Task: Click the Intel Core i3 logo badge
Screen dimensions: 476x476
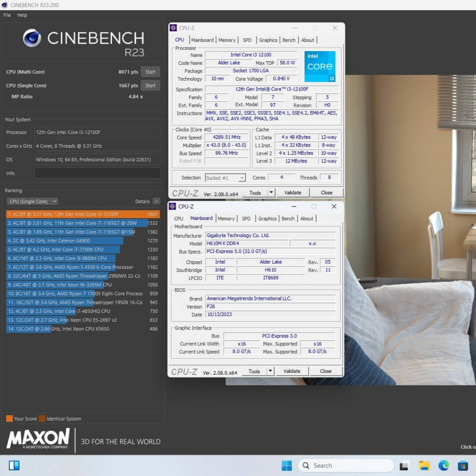Action: (320, 66)
